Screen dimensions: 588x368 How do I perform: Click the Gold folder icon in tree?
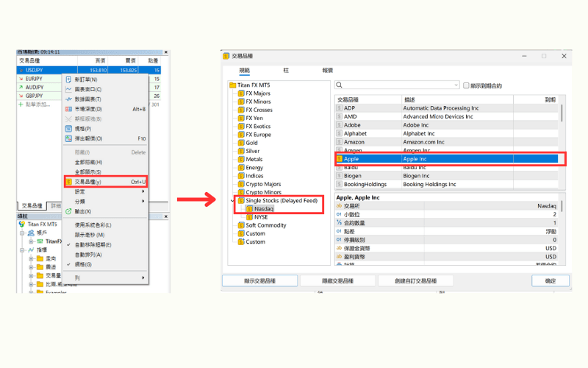tap(241, 143)
